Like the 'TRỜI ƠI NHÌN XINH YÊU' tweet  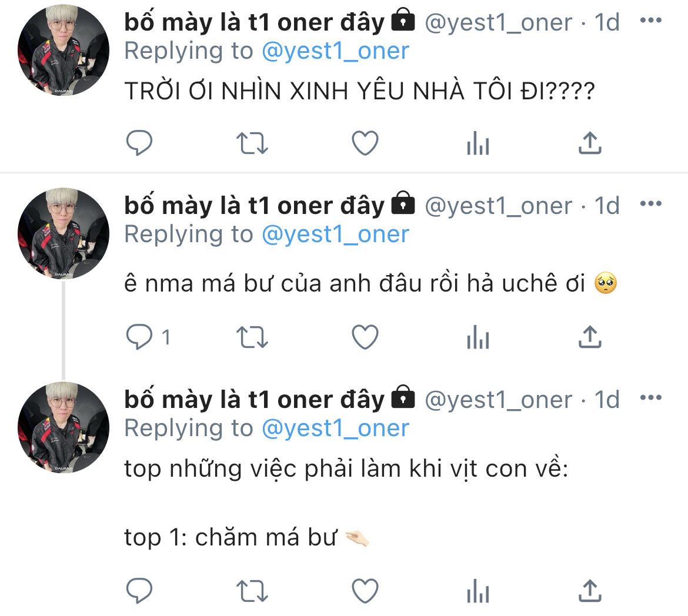365,143
